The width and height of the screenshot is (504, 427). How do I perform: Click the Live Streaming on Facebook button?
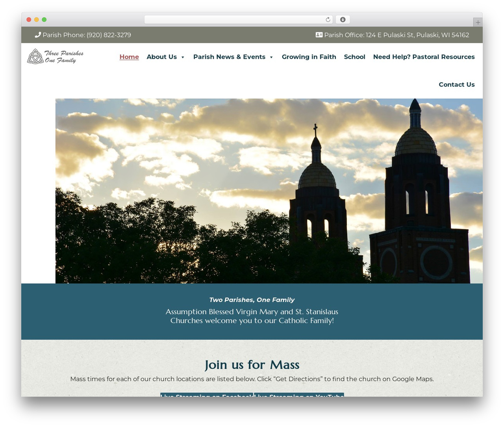click(207, 395)
